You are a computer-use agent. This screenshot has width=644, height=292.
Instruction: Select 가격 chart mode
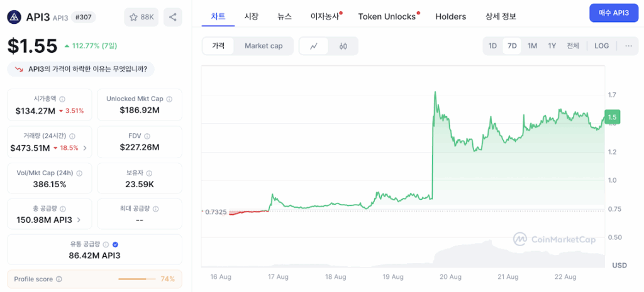218,46
